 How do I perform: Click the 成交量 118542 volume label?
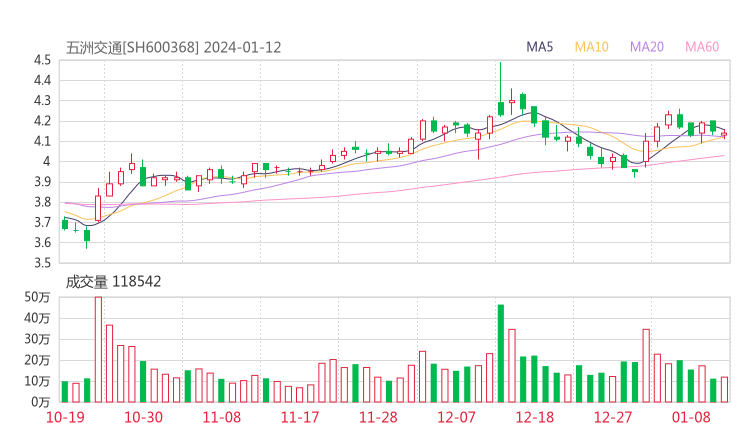click(x=113, y=282)
